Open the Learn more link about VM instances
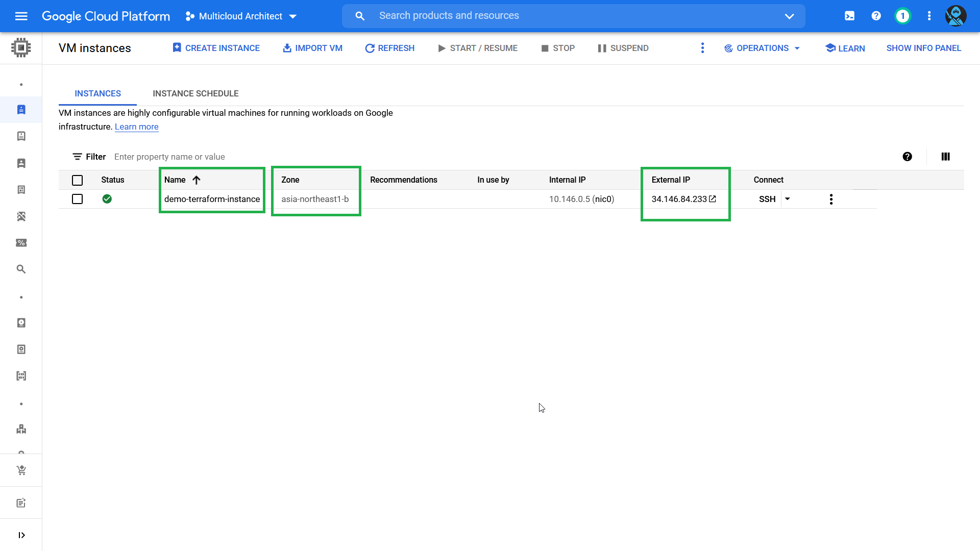The height and width of the screenshot is (551, 980). (136, 127)
